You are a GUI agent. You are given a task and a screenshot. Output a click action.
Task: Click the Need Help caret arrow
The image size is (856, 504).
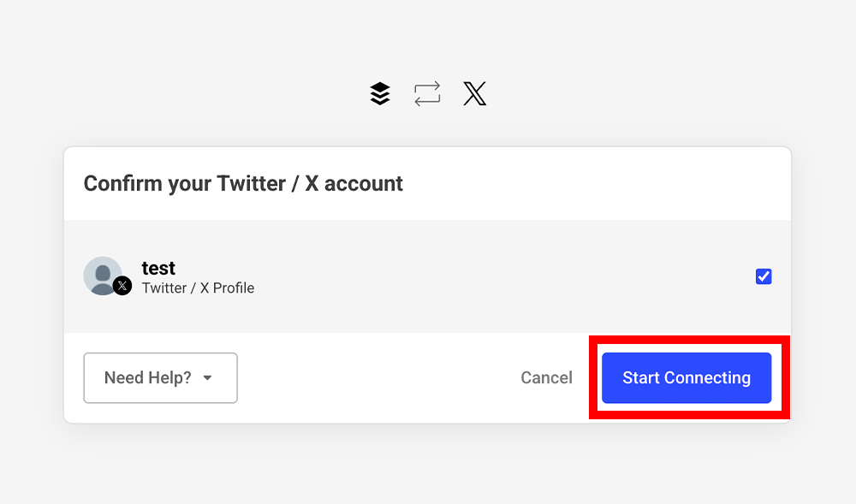207,378
